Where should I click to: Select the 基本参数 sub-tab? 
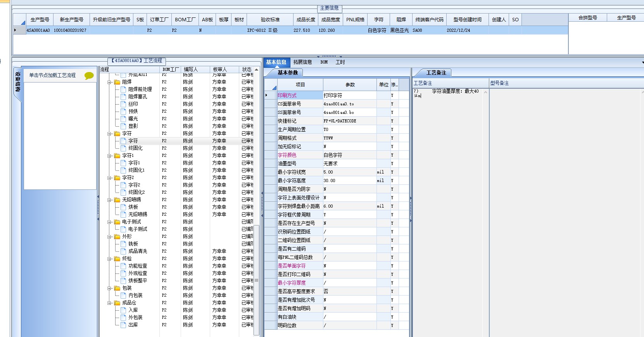tap(288, 72)
